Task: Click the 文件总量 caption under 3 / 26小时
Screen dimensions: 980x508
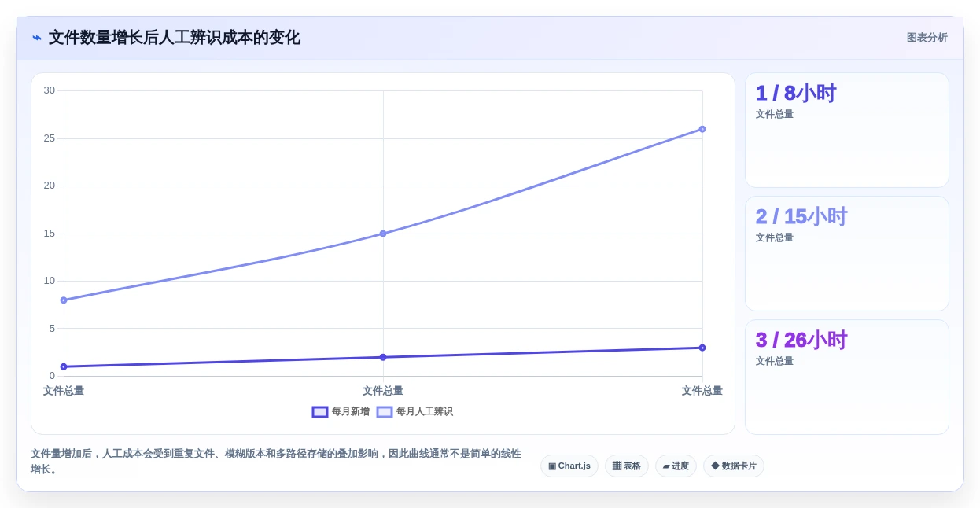Action: coord(775,361)
